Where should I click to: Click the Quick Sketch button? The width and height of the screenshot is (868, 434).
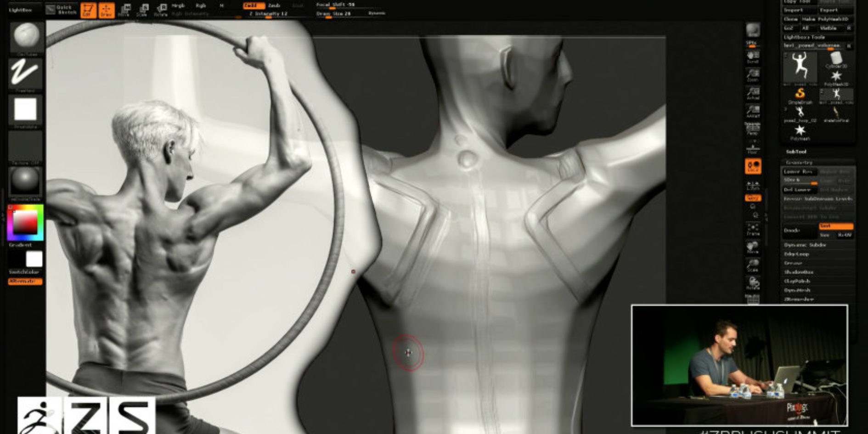62,10
